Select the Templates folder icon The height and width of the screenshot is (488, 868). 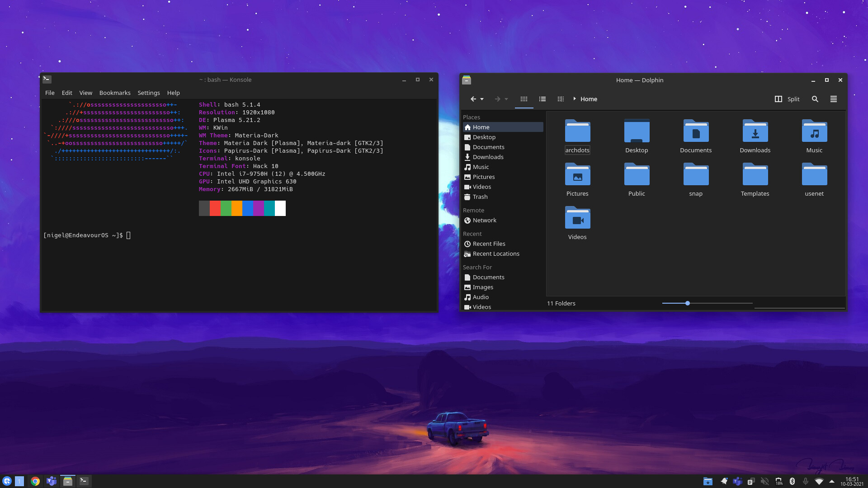(755, 174)
